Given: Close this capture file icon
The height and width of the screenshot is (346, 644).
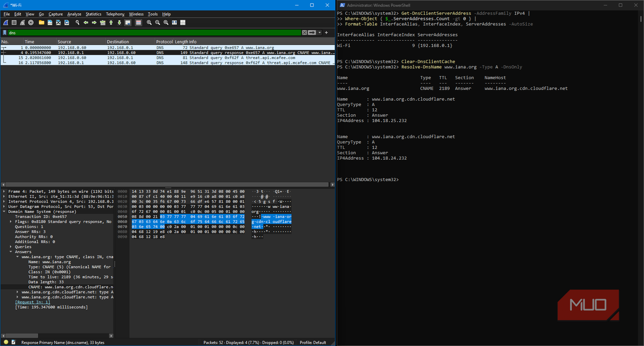Looking at the screenshot, I should pyautogui.click(x=58, y=23).
